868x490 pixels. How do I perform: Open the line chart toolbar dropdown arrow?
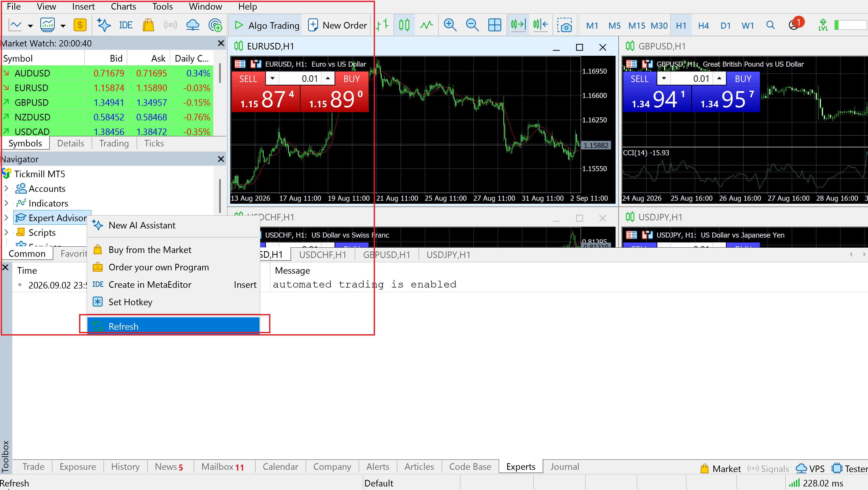pyautogui.click(x=30, y=26)
